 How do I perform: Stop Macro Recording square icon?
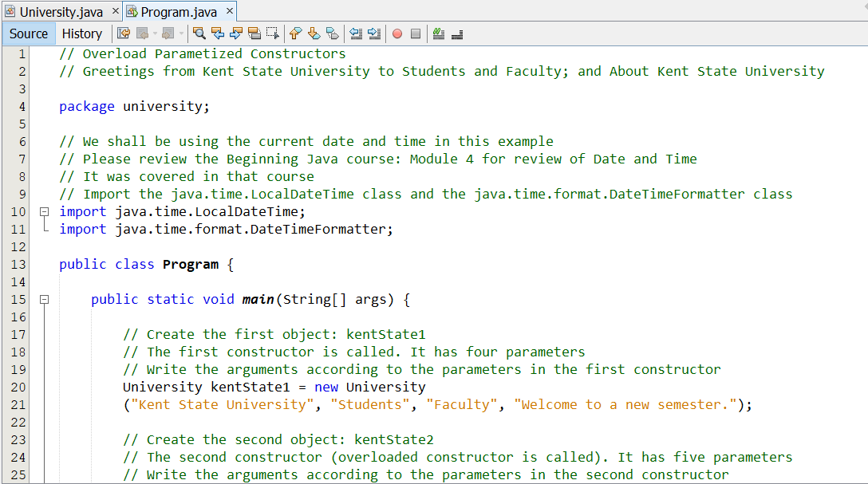point(416,33)
